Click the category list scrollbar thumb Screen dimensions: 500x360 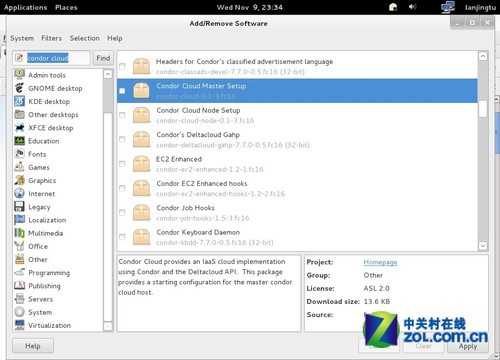[108, 217]
